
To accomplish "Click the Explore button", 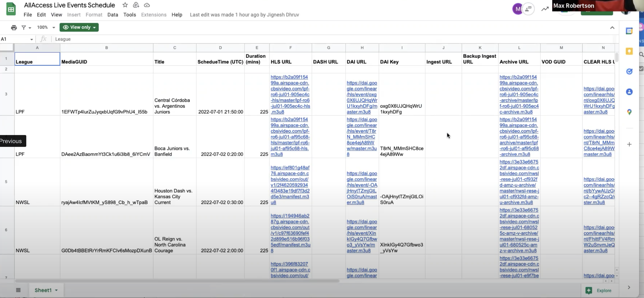I will pos(598,290).
